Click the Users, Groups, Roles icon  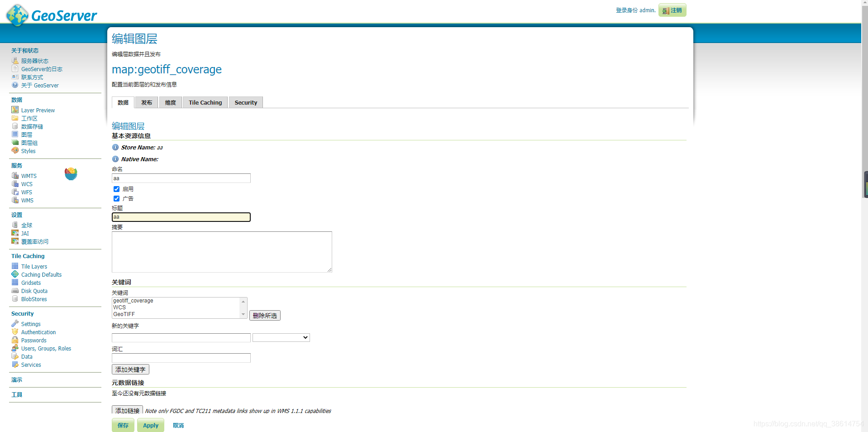coord(15,348)
